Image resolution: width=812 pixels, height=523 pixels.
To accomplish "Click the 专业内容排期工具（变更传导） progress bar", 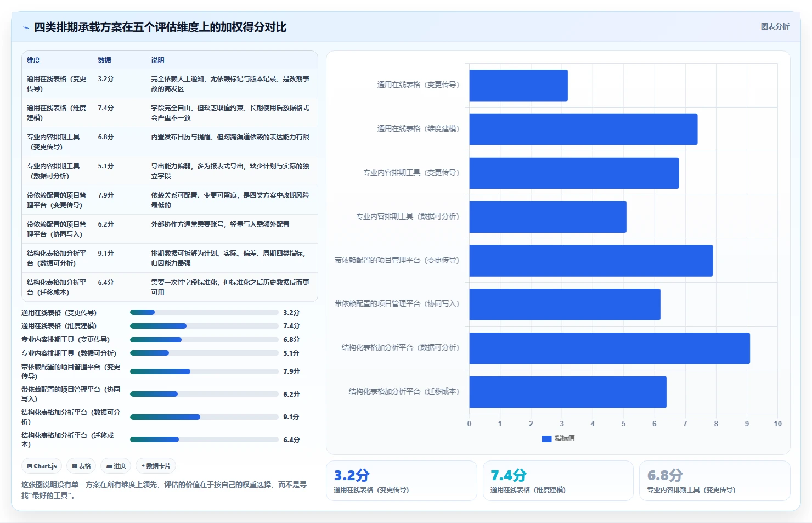I will tap(204, 340).
